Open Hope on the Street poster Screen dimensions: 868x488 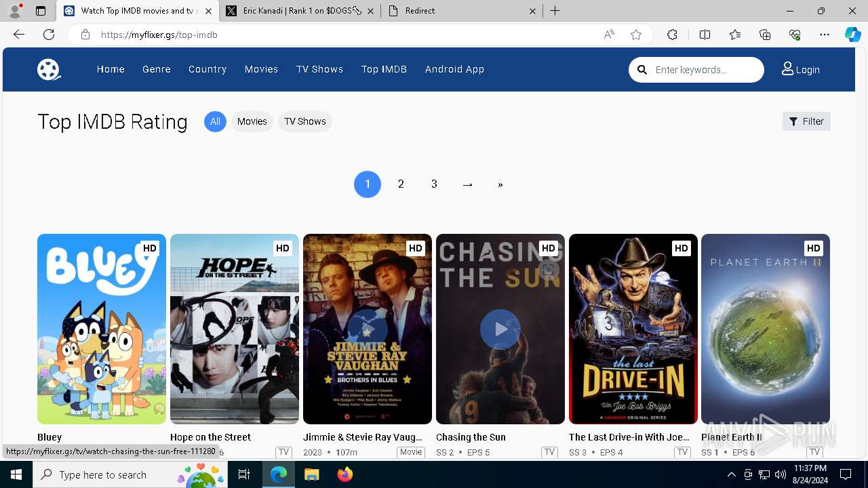(x=235, y=329)
